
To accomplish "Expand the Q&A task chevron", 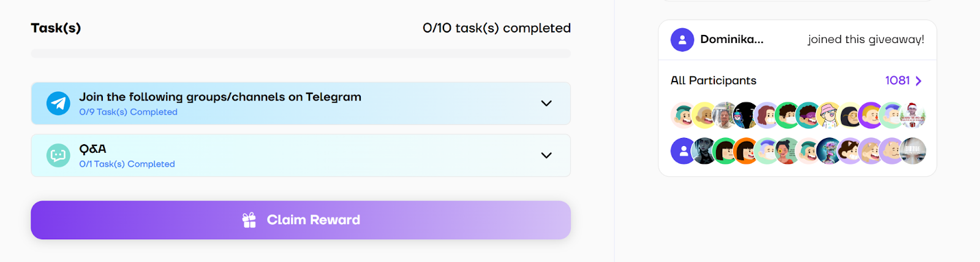I will 546,156.
